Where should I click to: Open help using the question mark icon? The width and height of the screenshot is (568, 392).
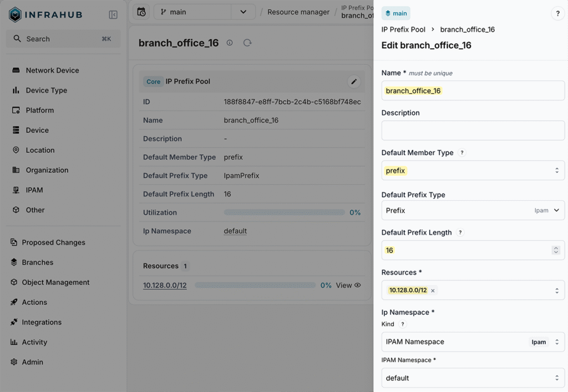pyautogui.click(x=557, y=13)
